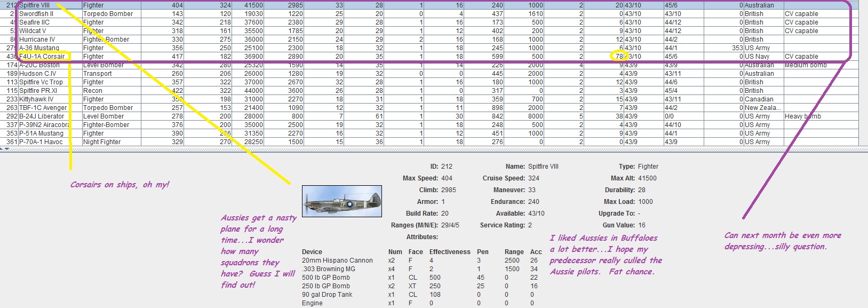Click the Pen column header
Image resolution: width=868 pixels, height=308 pixels.
(x=483, y=252)
